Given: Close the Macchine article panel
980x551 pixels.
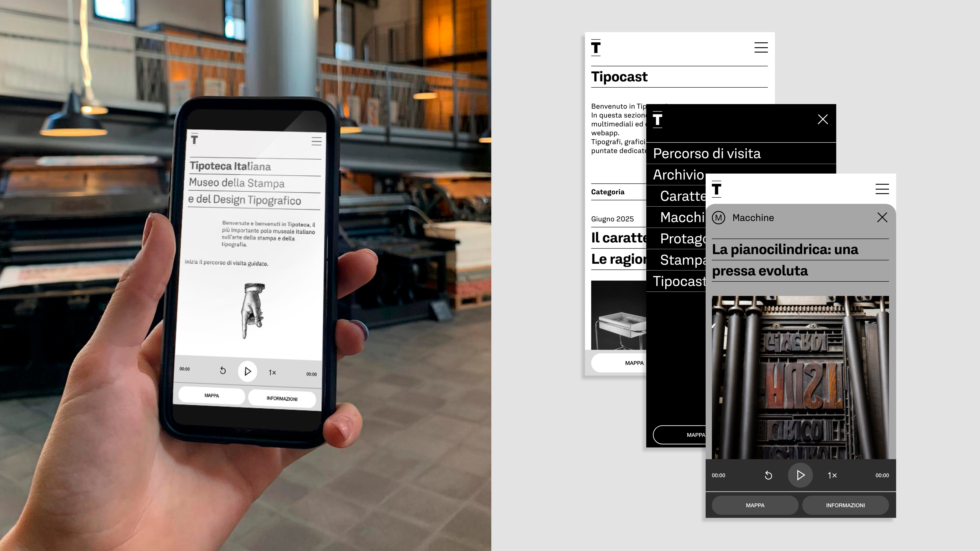Looking at the screenshot, I should click(x=882, y=217).
